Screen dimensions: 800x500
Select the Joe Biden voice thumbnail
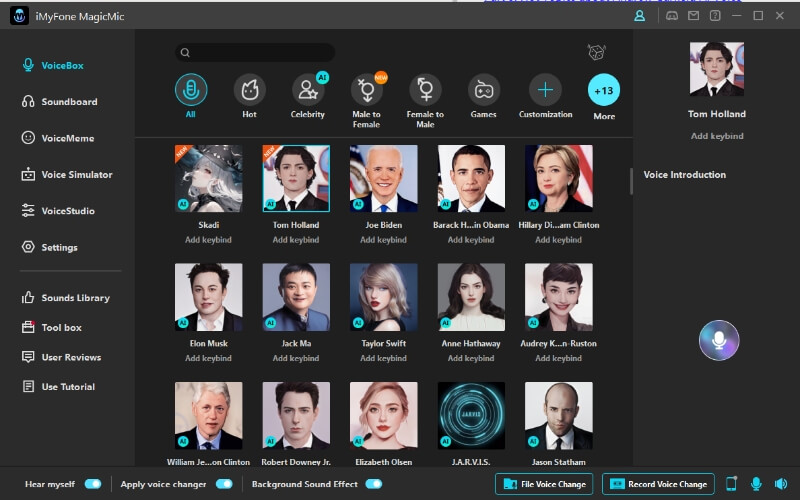point(384,178)
